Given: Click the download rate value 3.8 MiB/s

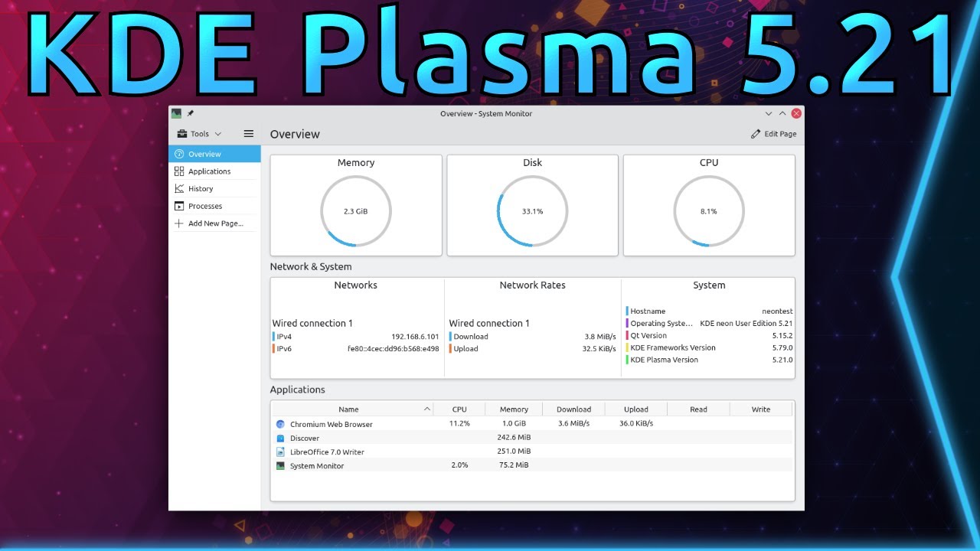Looking at the screenshot, I should click(600, 337).
